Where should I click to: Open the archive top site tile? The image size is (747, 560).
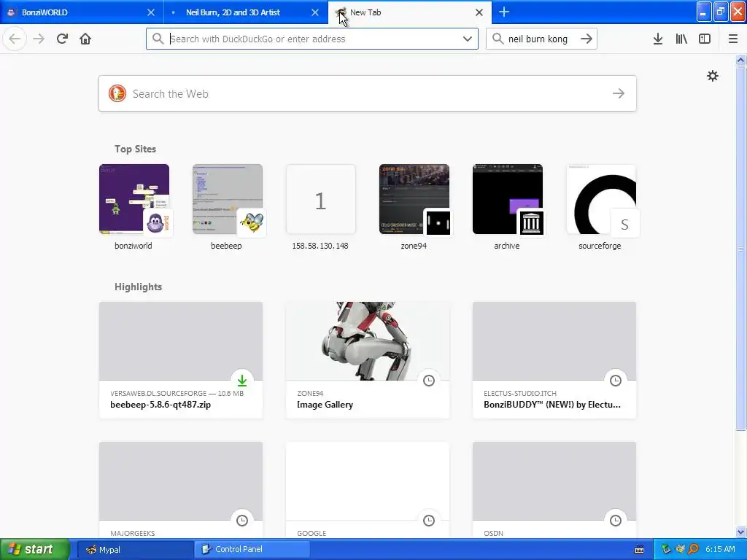tap(508, 207)
